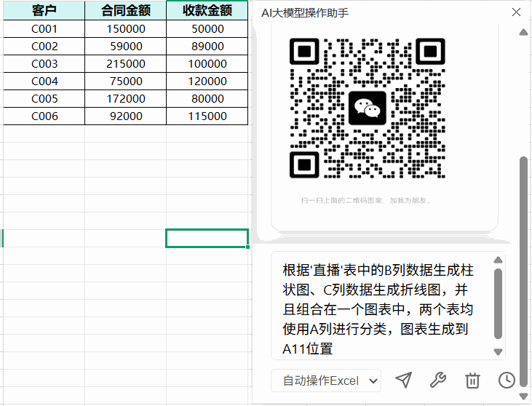The width and height of the screenshot is (532, 406).
Task: Open the 自动操作Excel mode dropdown
Action: point(326,381)
